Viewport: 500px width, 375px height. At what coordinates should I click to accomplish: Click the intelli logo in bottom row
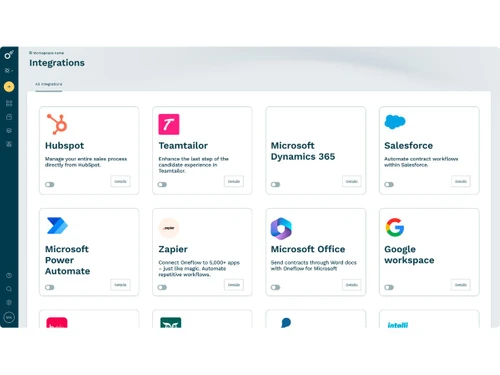(398, 325)
